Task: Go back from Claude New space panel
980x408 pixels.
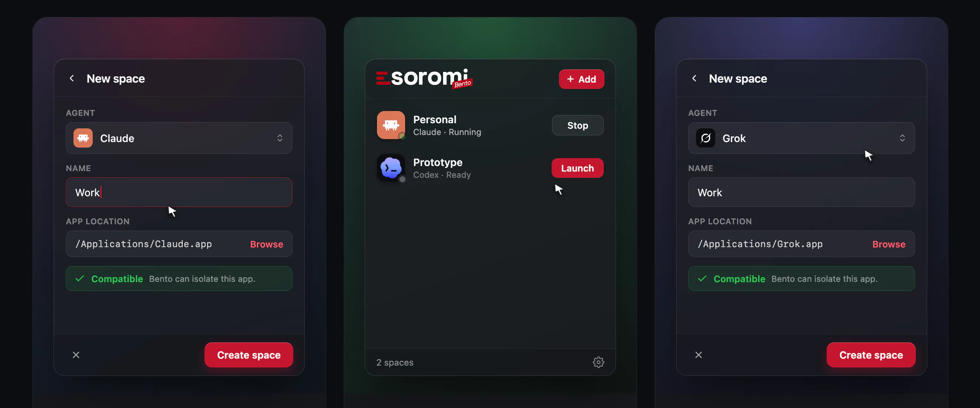Action: click(72, 78)
